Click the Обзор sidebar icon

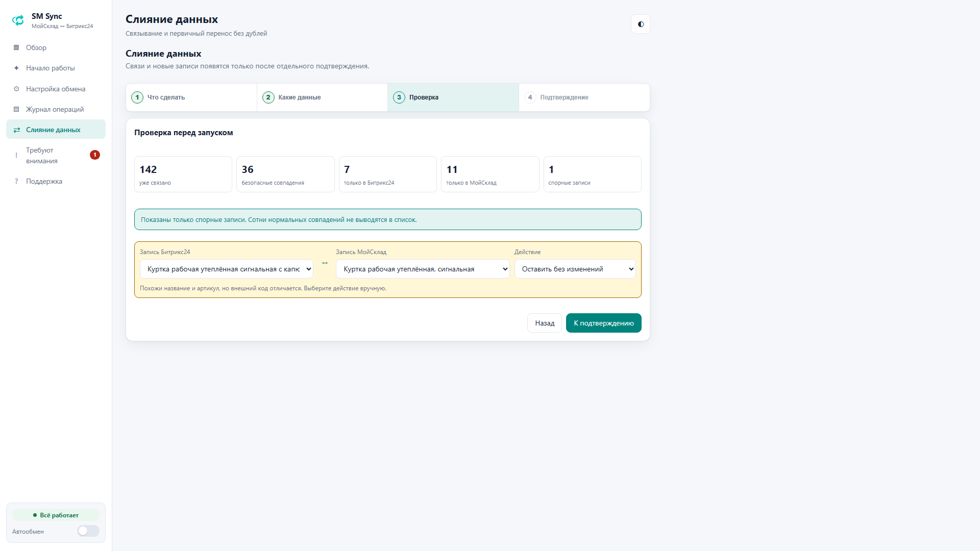click(x=16, y=47)
